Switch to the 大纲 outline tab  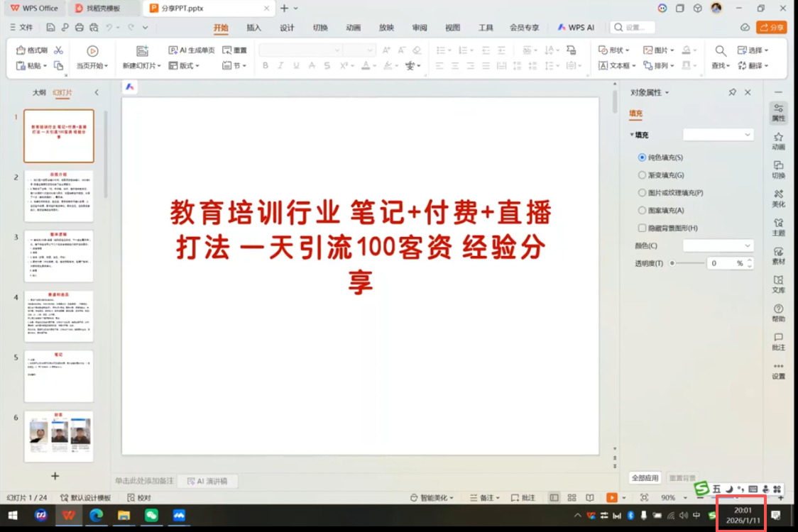[x=39, y=93]
